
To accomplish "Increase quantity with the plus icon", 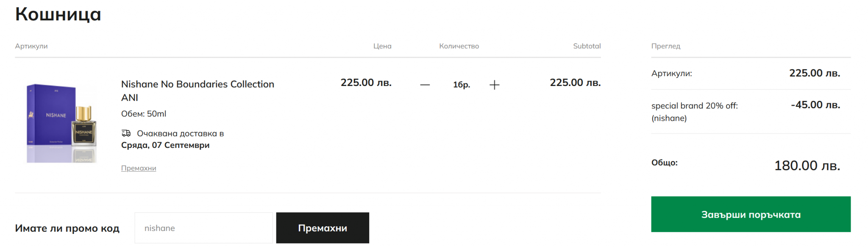I will tap(494, 85).
